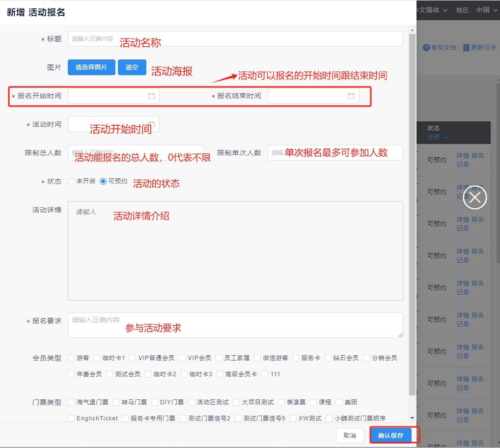Click the 标题 title input field
Image resolution: width=500 pixels, height=448 pixels.
click(235, 39)
